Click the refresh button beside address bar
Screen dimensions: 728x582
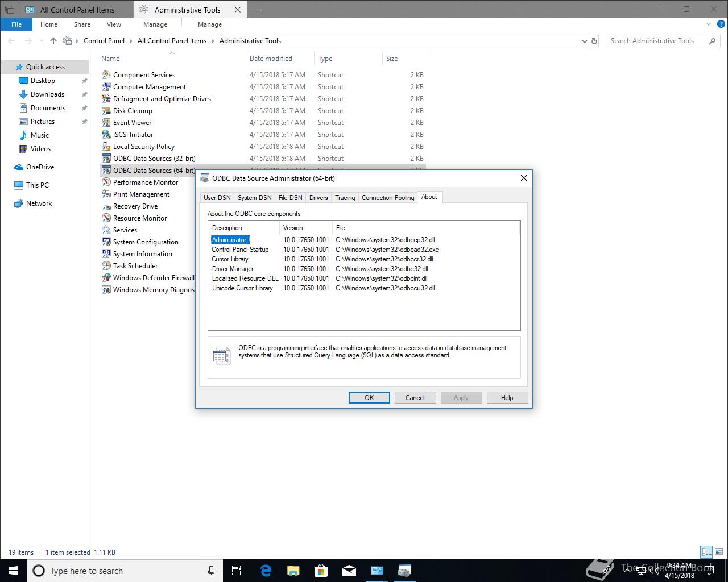pyautogui.click(x=594, y=41)
